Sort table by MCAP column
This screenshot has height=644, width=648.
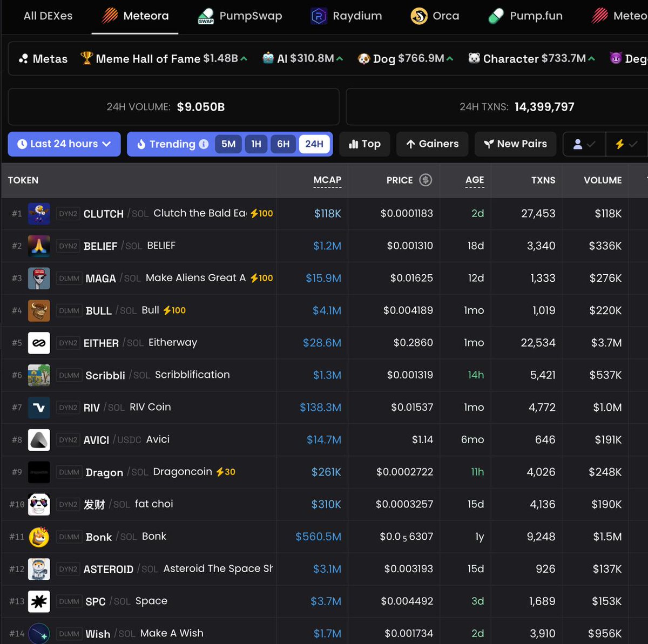pos(327,180)
